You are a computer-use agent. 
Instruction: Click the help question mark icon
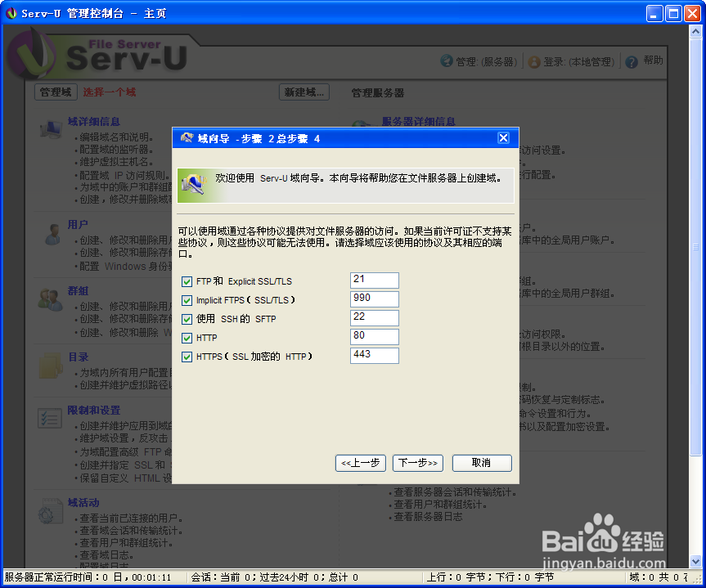coord(632,61)
